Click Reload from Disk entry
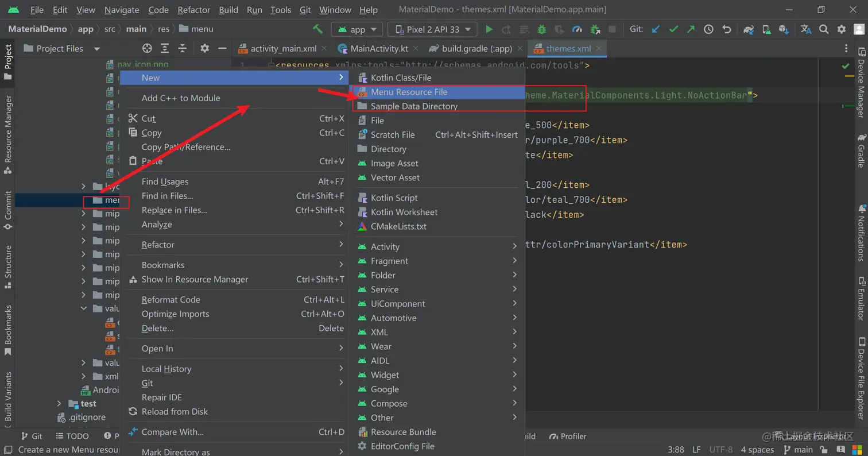The width and height of the screenshot is (868, 456). click(234, 412)
